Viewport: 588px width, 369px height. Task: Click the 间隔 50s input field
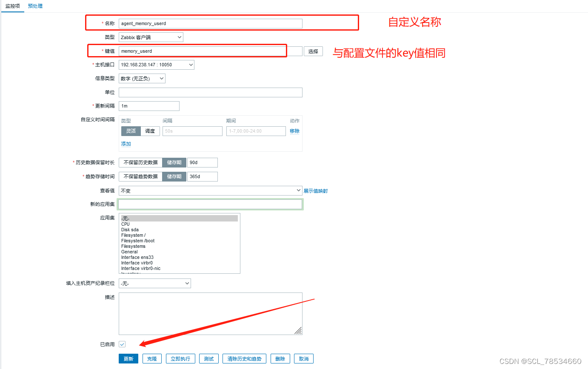click(192, 131)
